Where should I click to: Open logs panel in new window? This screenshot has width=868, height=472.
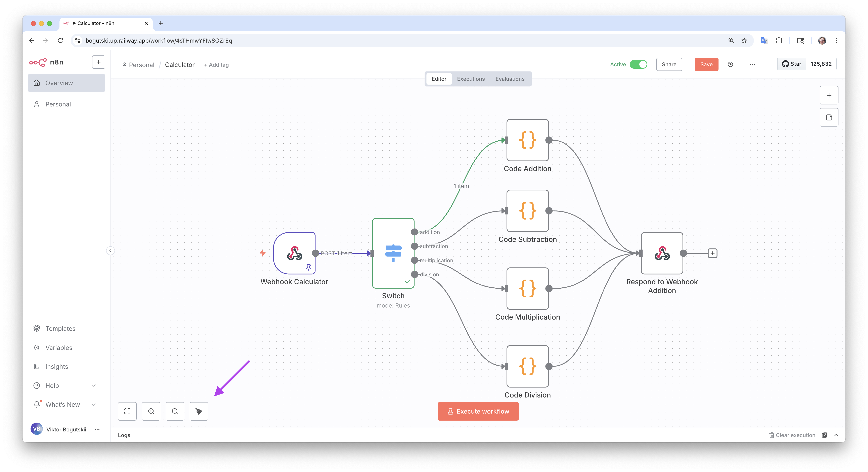(x=825, y=435)
